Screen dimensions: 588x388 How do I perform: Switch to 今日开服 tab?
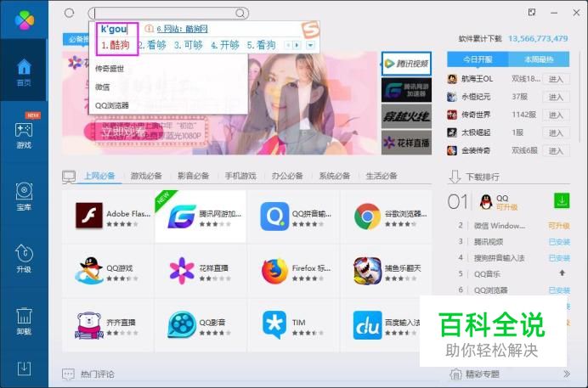coord(478,59)
